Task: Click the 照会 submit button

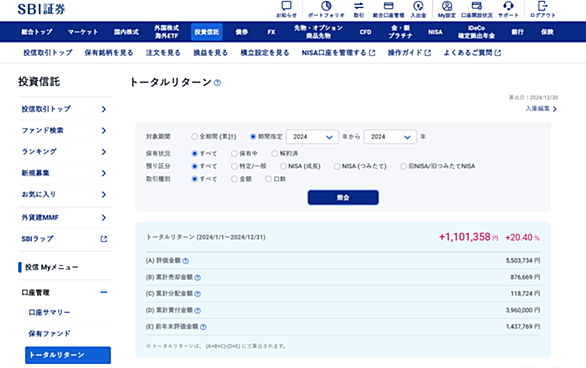Action: (343, 197)
